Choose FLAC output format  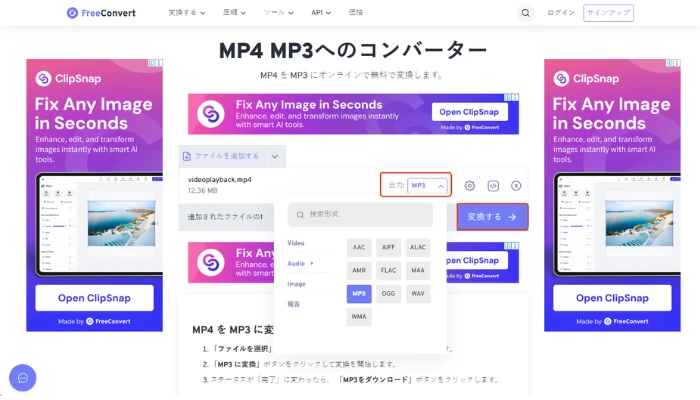pyautogui.click(x=388, y=271)
